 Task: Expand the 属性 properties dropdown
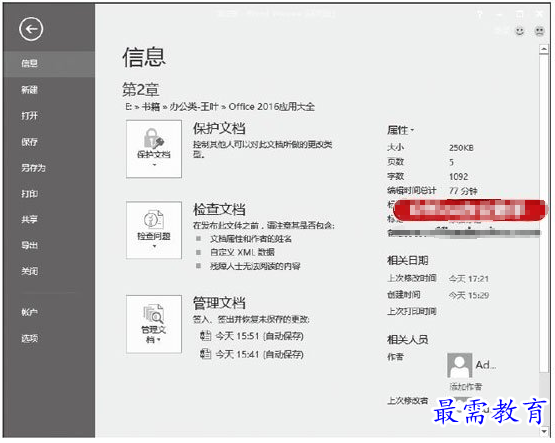tap(401, 130)
